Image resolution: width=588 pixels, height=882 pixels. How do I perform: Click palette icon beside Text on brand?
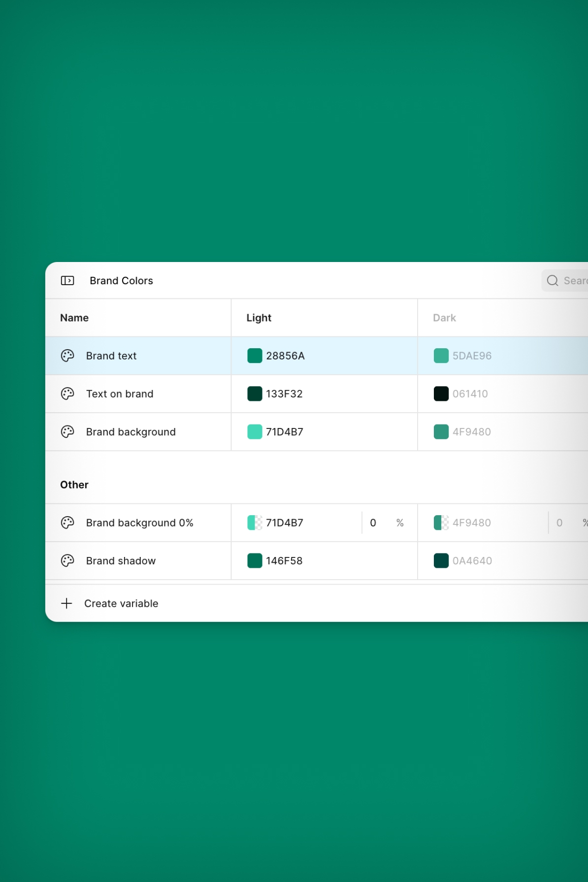(x=67, y=393)
